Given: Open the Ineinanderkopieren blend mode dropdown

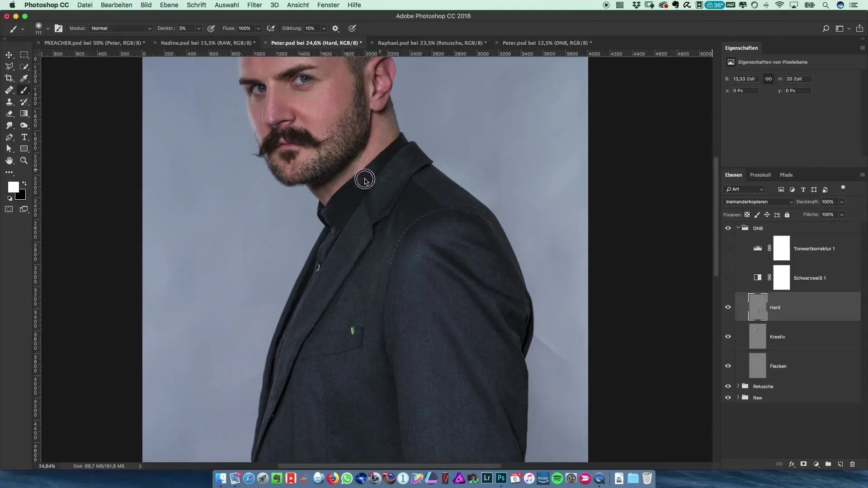Looking at the screenshot, I should [758, 202].
